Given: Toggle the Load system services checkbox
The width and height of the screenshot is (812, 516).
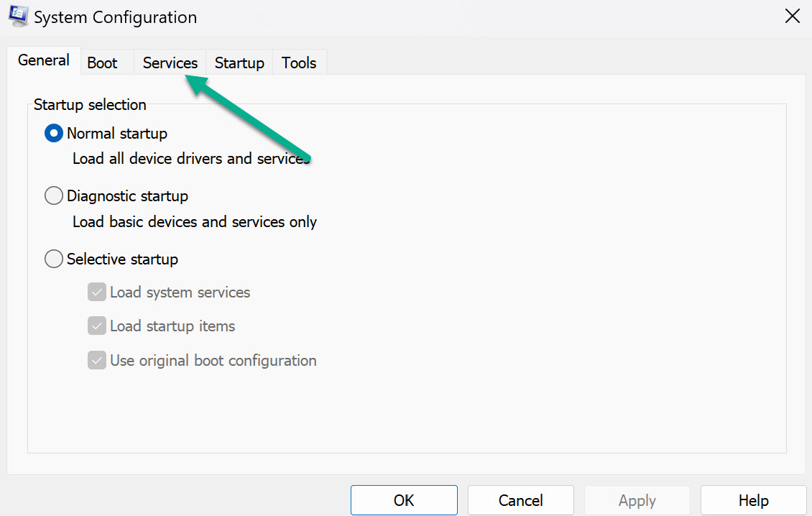Looking at the screenshot, I should [97, 292].
